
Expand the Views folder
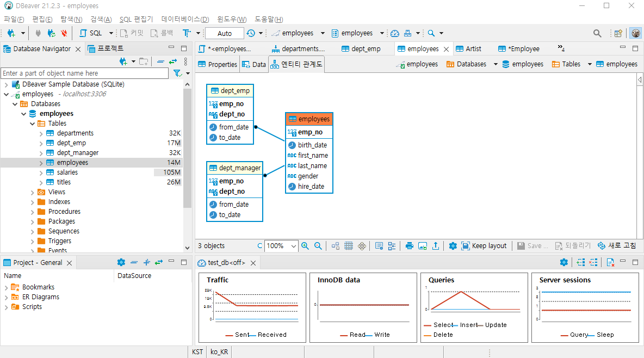pos(33,192)
